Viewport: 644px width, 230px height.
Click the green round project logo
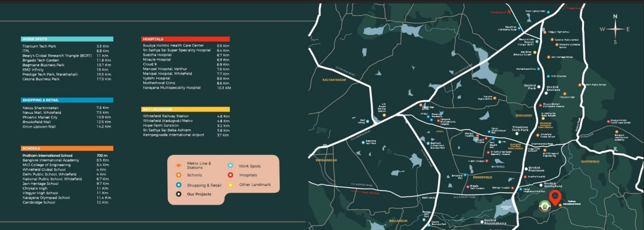(545, 206)
